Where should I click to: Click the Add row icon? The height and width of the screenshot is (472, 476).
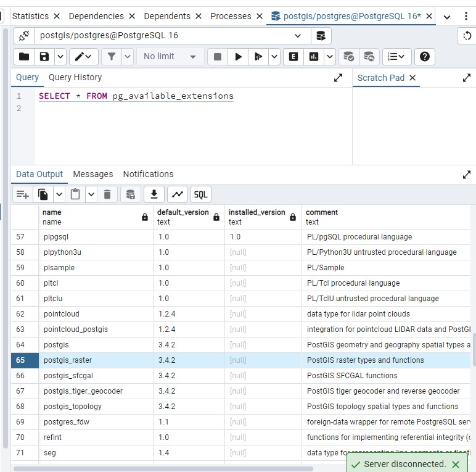point(23,194)
